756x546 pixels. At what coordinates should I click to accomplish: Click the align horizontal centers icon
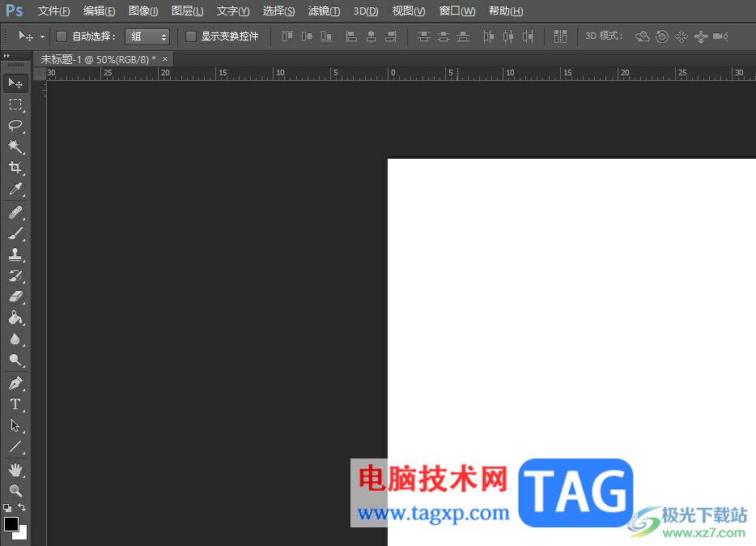point(372,36)
